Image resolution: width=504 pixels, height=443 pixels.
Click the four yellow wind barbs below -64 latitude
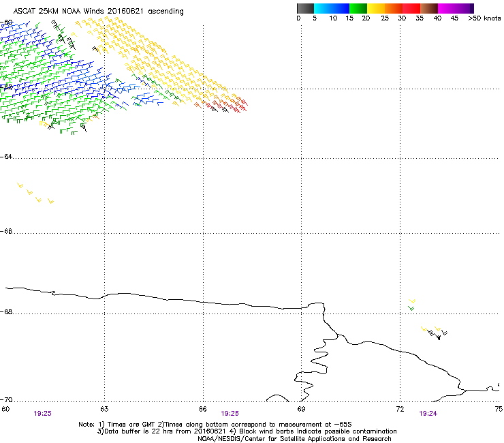(x=35, y=194)
